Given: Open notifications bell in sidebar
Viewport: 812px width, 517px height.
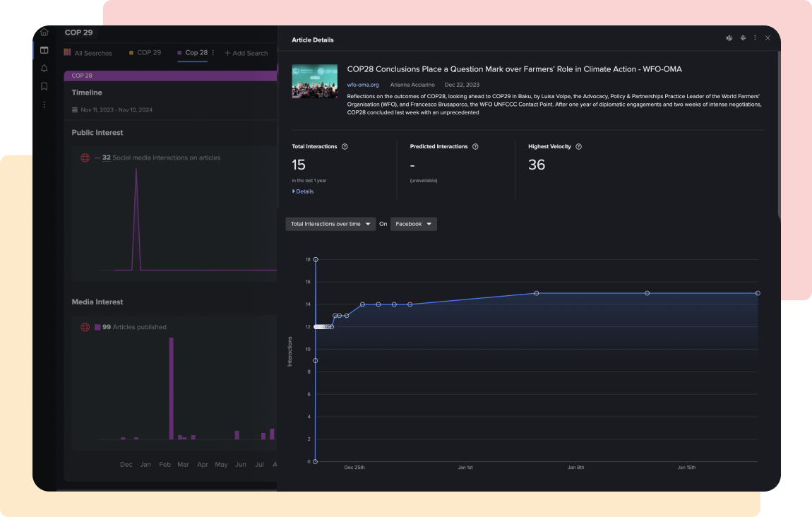Looking at the screenshot, I should point(44,69).
